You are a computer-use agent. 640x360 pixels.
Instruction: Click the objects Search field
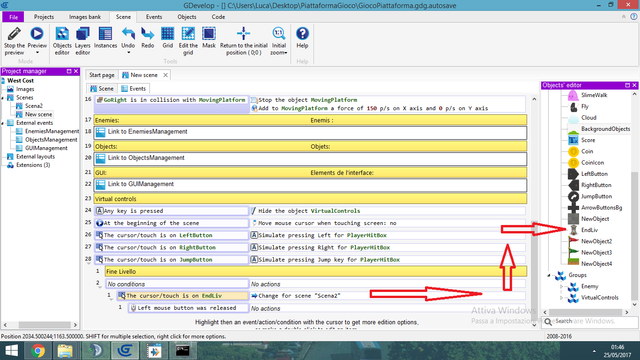(590, 322)
